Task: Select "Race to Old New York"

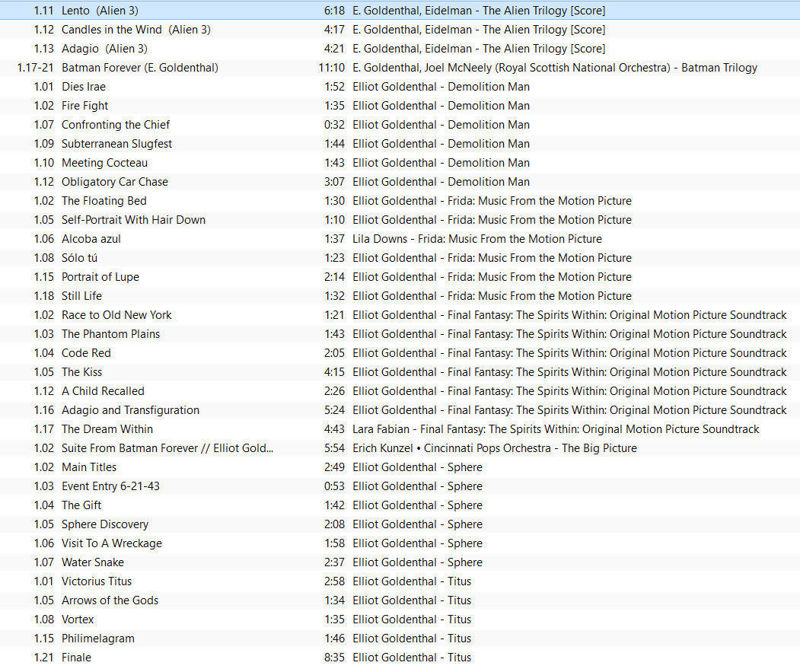Action: click(116, 315)
